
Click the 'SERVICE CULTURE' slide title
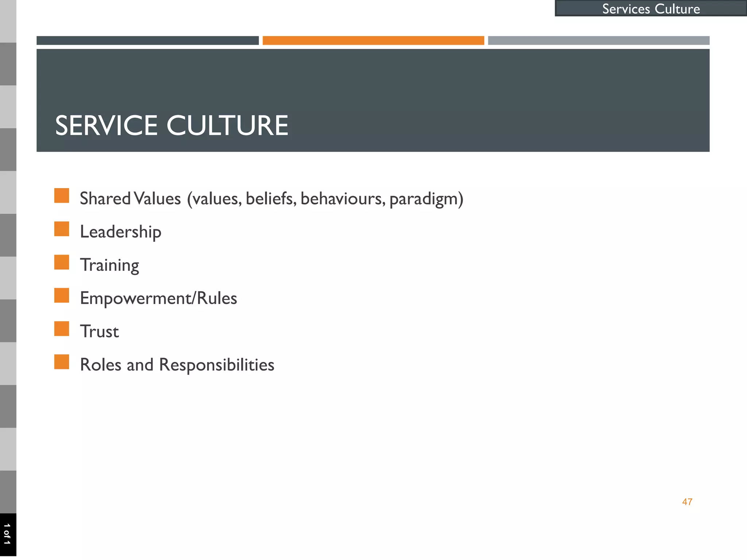(171, 125)
